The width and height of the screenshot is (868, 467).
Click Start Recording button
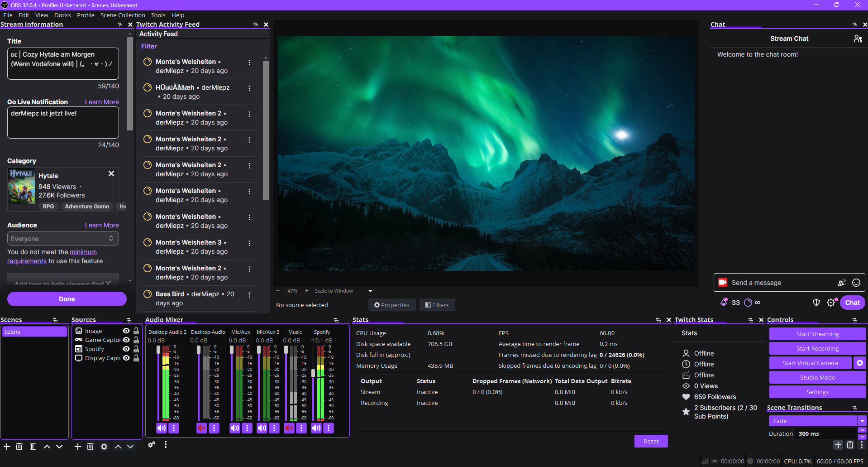click(817, 348)
